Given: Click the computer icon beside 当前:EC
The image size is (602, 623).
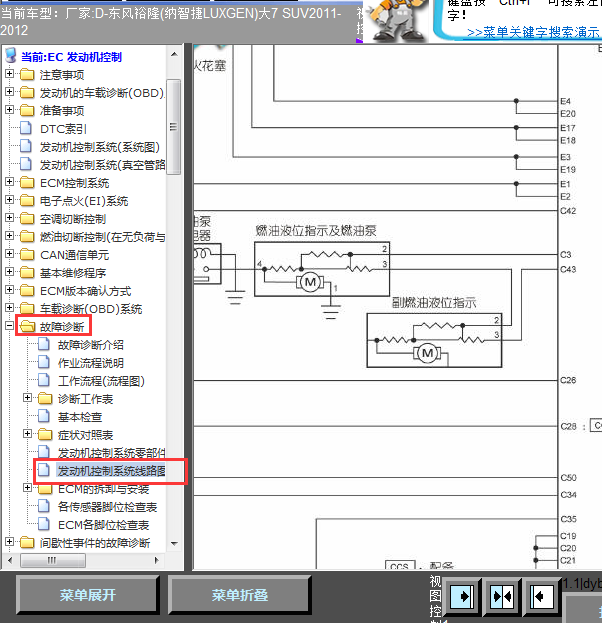Looking at the screenshot, I should pyautogui.click(x=11, y=56).
